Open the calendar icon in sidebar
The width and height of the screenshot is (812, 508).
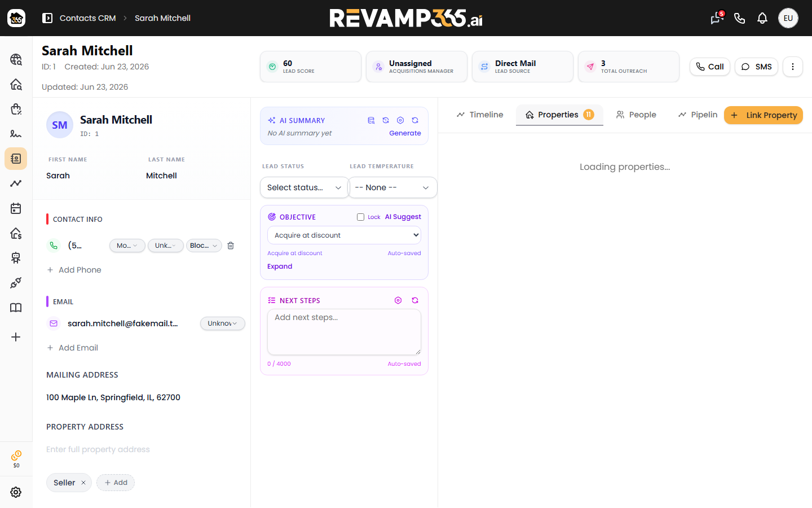point(16,208)
